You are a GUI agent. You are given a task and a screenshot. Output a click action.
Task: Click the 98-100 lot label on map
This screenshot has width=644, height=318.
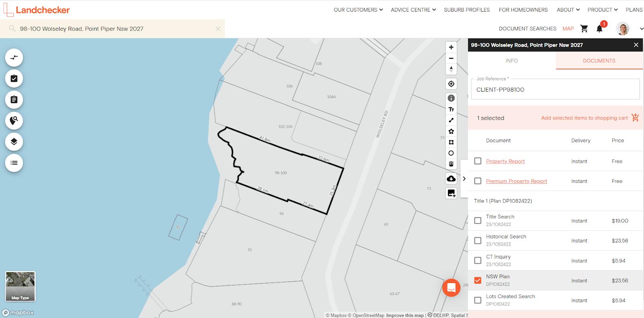point(281,173)
